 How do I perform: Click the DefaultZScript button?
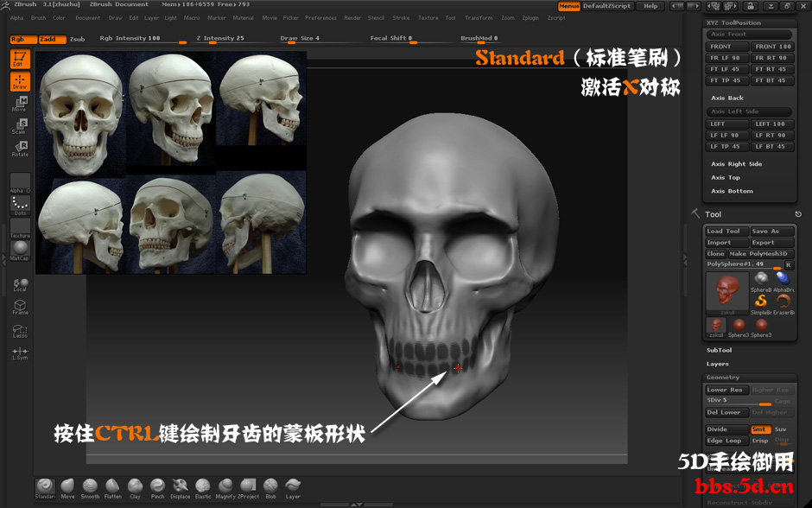pyautogui.click(x=606, y=6)
